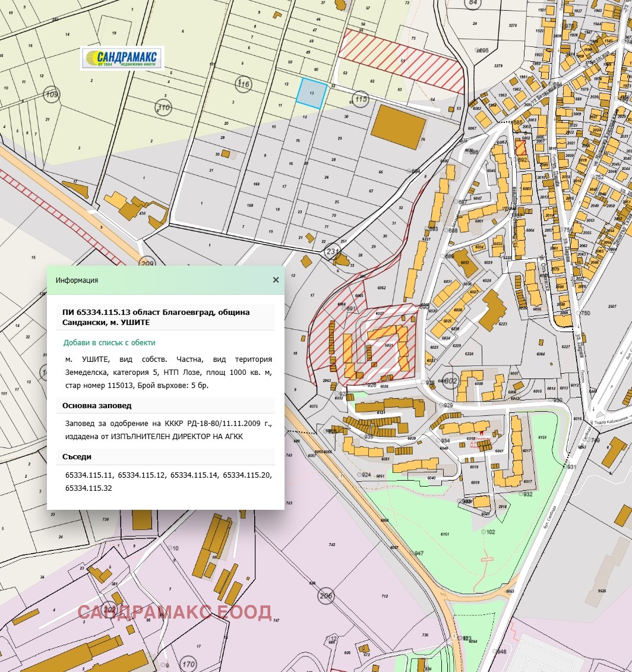The height and width of the screenshot is (672, 632).
Task: Click the circled district marker 115
Action: click(x=361, y=99)
